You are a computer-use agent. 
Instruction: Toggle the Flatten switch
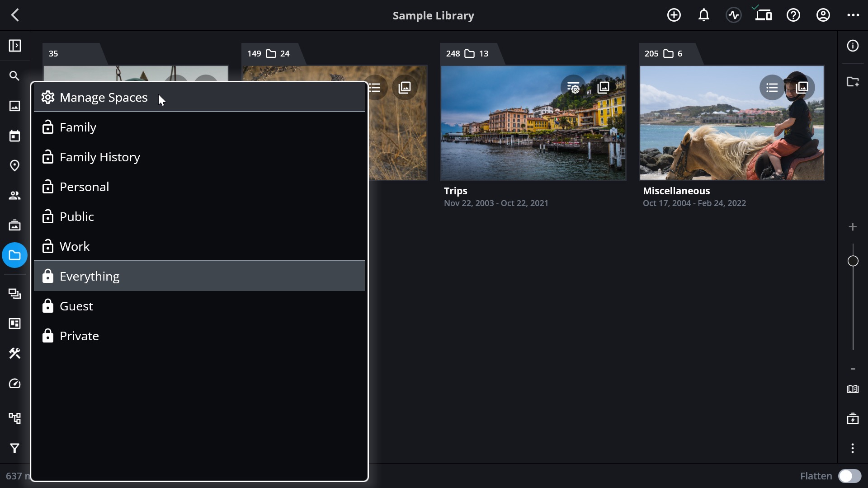pyautogui.click(x=849, y=476)
